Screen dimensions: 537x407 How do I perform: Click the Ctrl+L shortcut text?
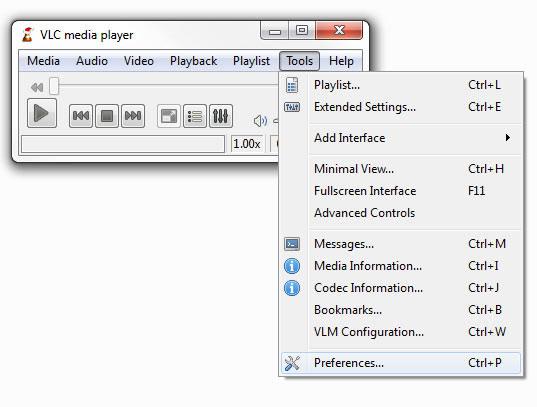coord(485,85)
